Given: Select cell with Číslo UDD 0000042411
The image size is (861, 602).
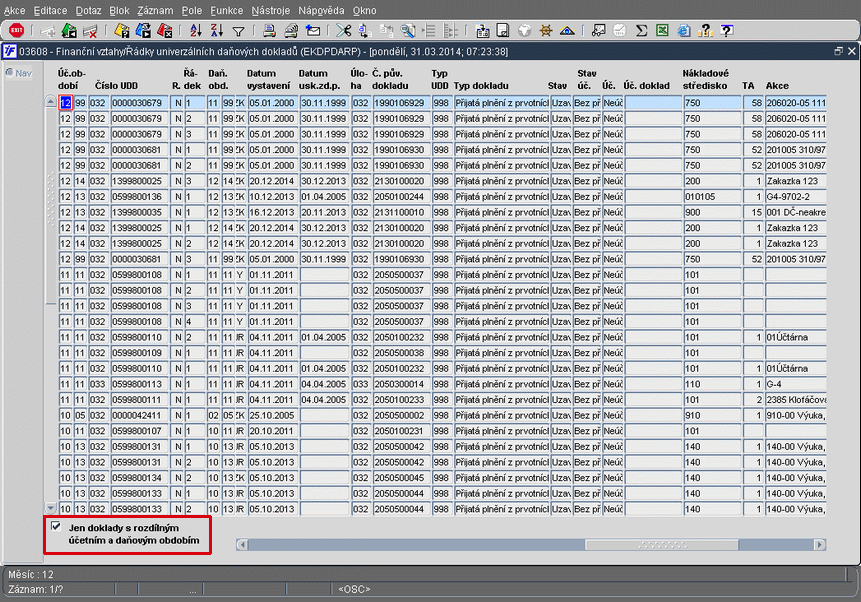Looking at the screenshot, I should click(x=139, y=415).
